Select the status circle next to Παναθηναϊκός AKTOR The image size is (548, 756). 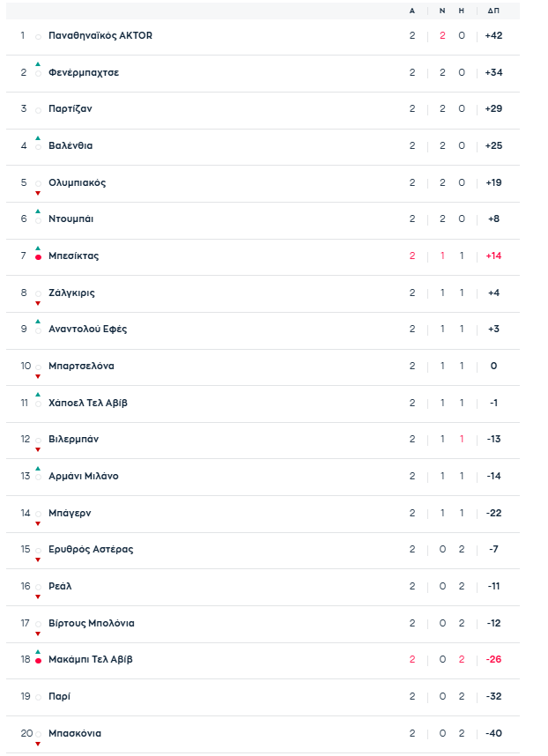(x=38, y=37)
